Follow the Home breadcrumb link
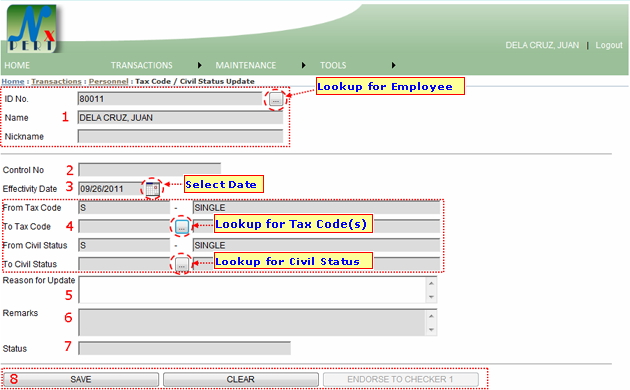Viewport: 630px width, 390px height. tap(13, 82)
